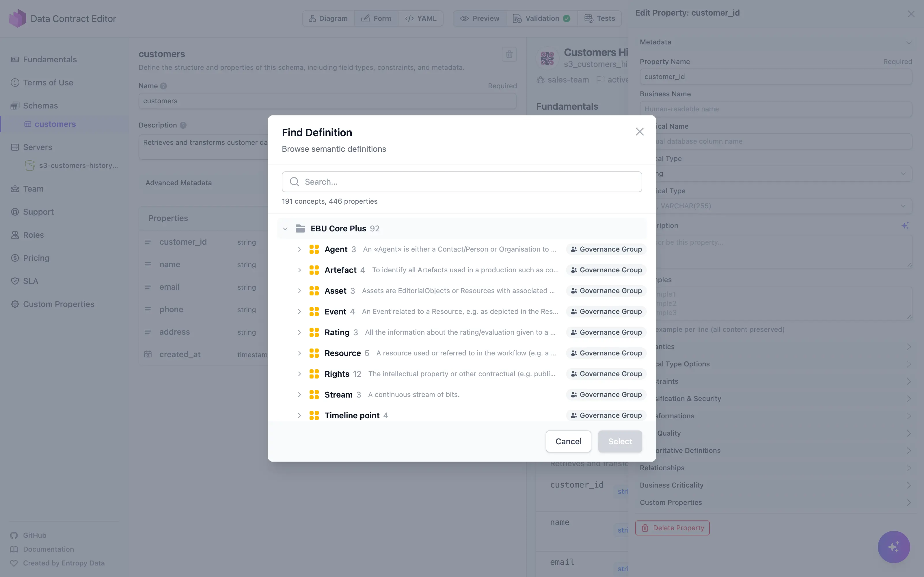Run the Validation check
The width and height of the screenshot is (924, 577).
pos(541,18)
